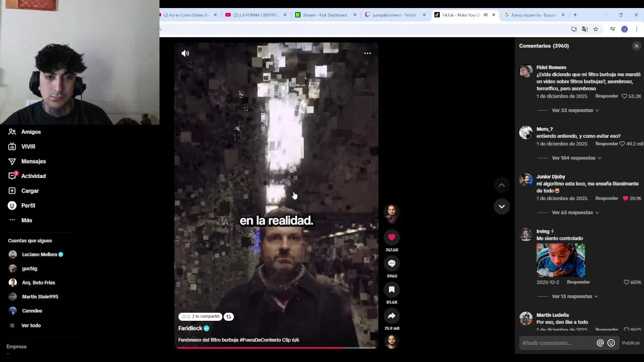Open Faridieck's profile from video caption
Screen dimensions: 644x362
click(x=190, y=328)
